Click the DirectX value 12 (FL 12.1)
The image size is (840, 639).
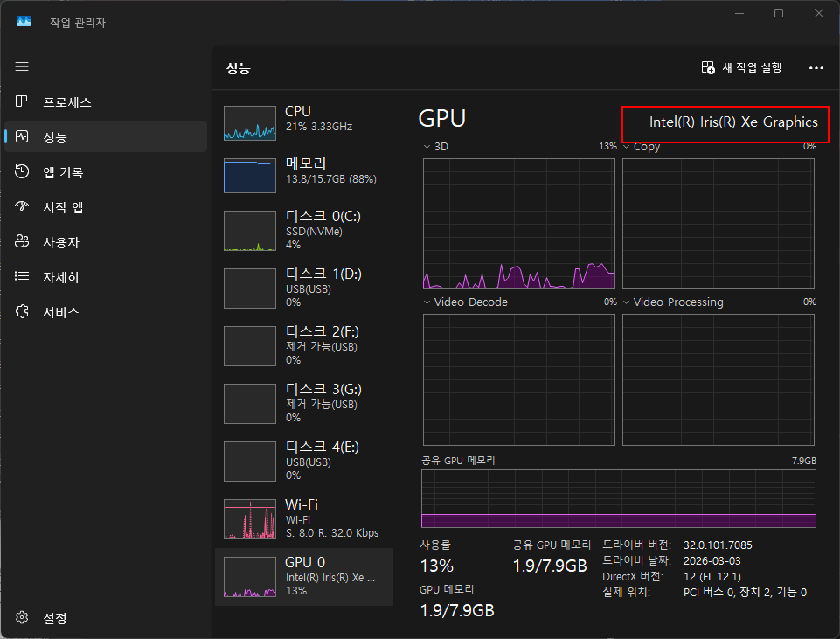coord(712,577)
